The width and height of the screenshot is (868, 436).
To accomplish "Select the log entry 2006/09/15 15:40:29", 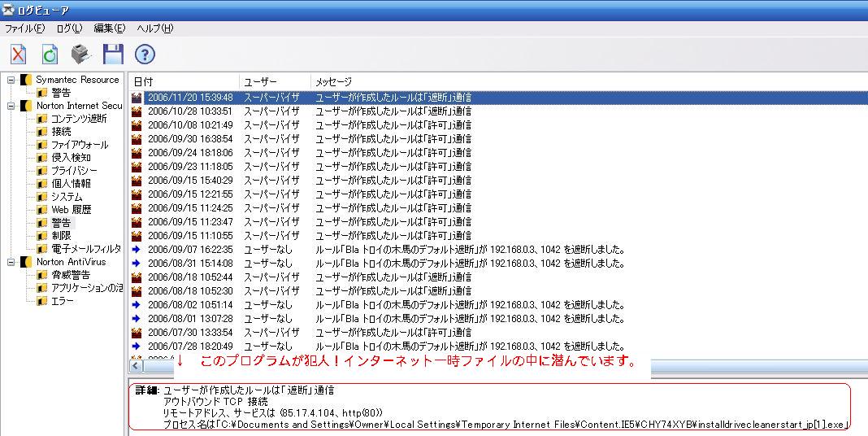I will tap(499, 181).
